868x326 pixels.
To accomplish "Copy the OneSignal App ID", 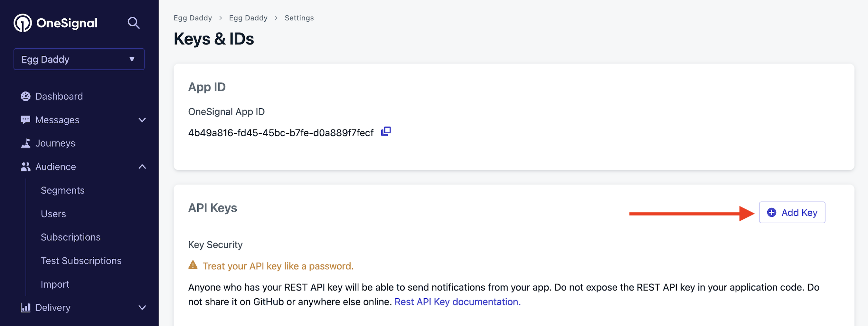I will click(x=386, y=131).
